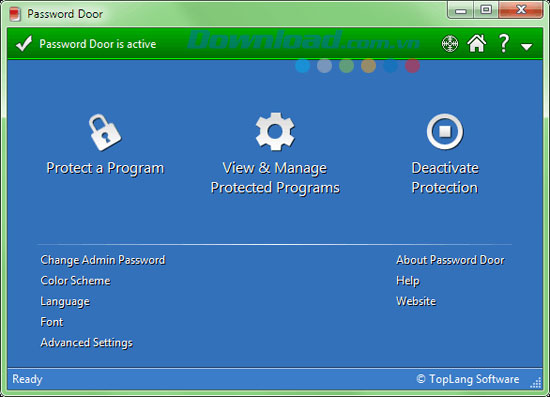Click the resize grip in status bar corner
This screenshot has height=397, width=550.
tap(536, 383)
